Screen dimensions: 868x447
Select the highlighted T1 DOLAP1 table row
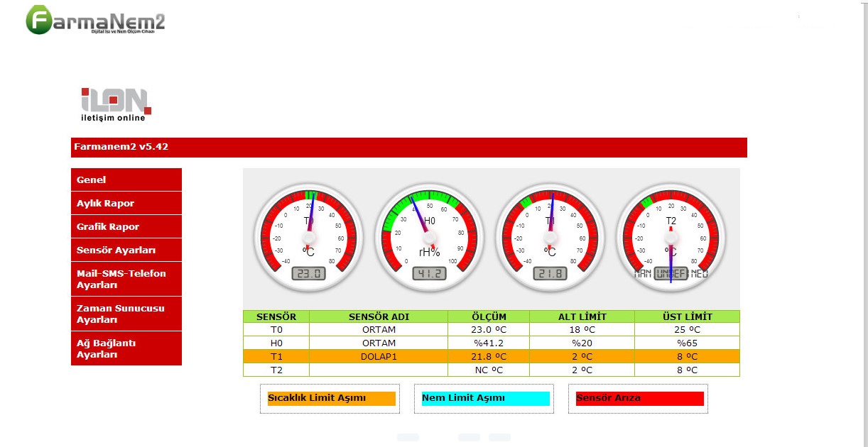pos(492,356)
